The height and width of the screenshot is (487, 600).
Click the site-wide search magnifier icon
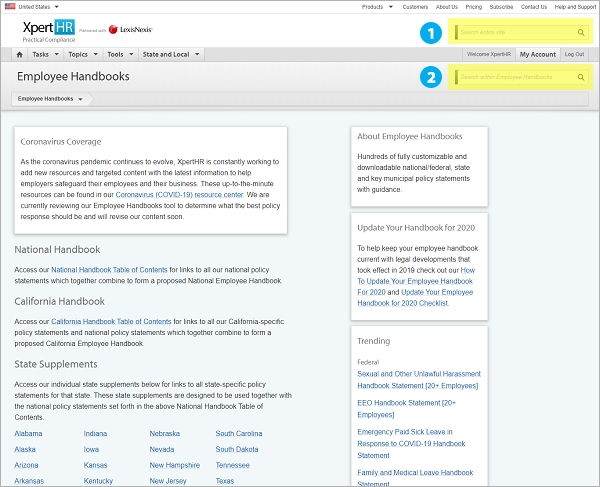pos(581,33)
